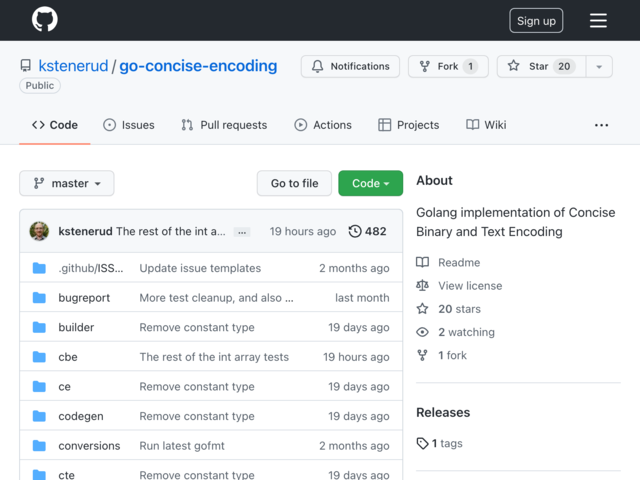Click the cbe folder icon
This screenshot has width=640, height=480.
click(x=39, y=357)
